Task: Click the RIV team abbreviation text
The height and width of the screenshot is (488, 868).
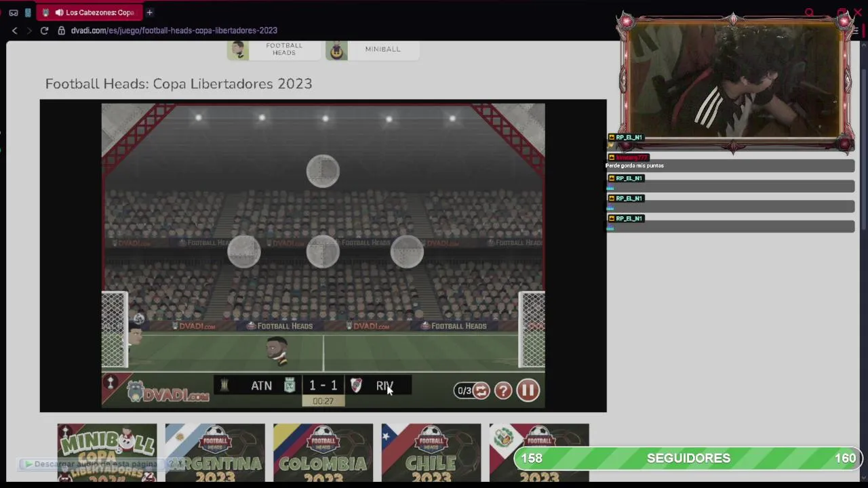Action: pos(384,386)
